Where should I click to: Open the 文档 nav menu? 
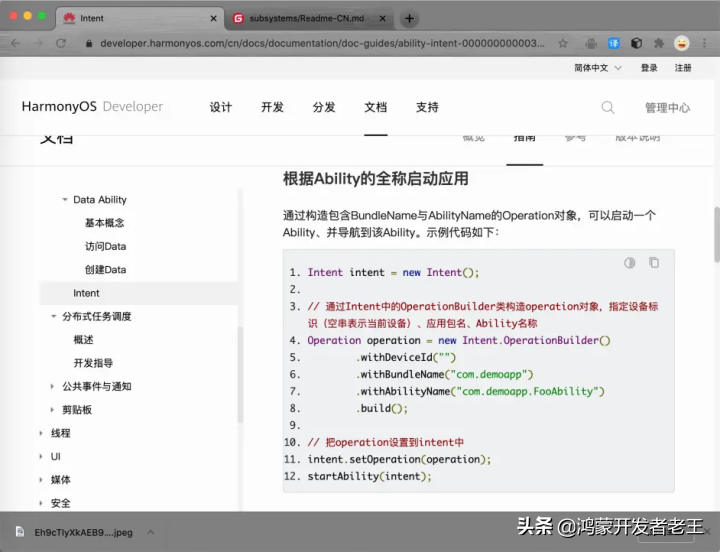376,107
